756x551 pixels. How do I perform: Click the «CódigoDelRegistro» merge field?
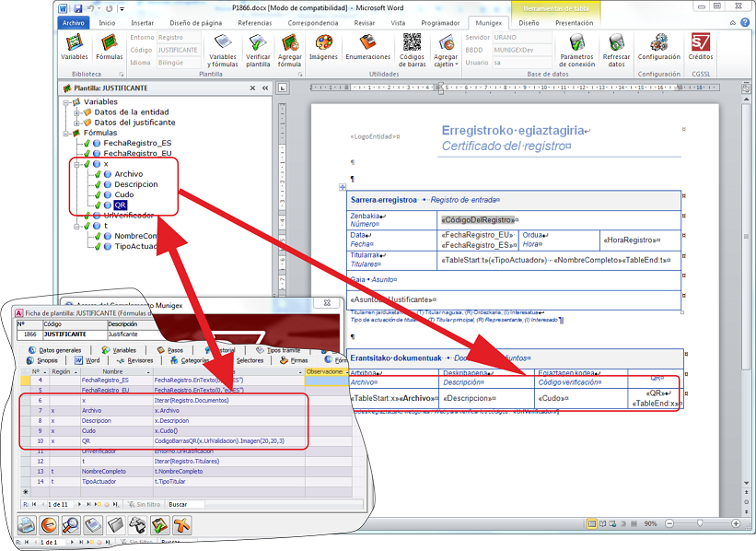tap(478, 220)
